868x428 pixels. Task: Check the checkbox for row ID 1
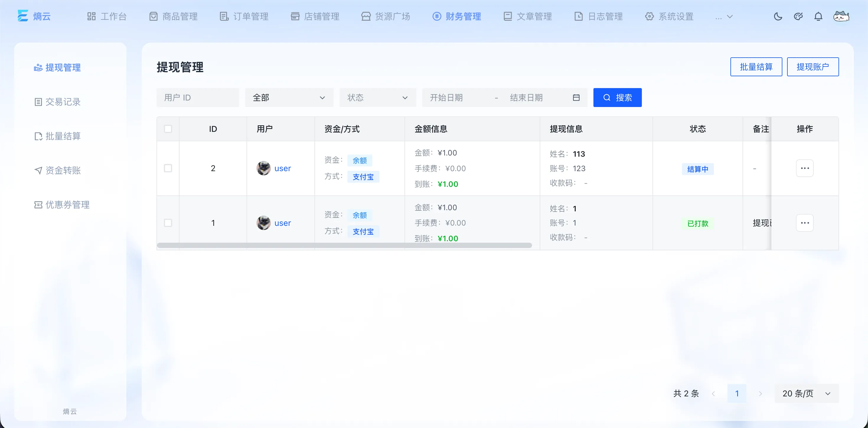[x=168, y=223]
